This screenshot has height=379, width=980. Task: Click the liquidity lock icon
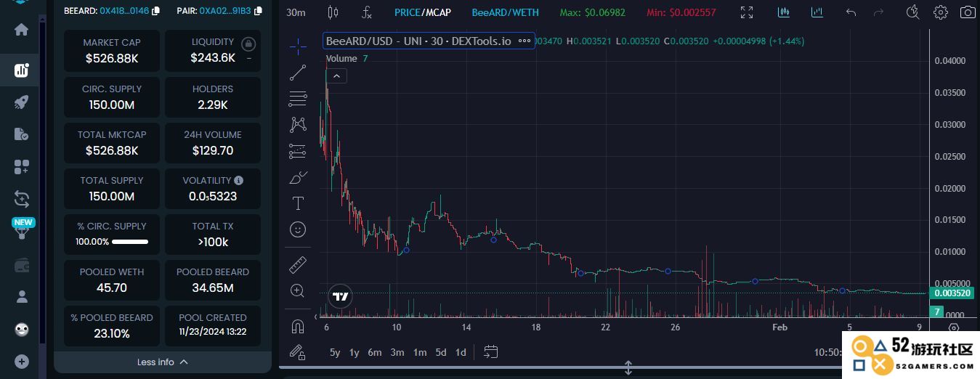[x=249, y=44]
